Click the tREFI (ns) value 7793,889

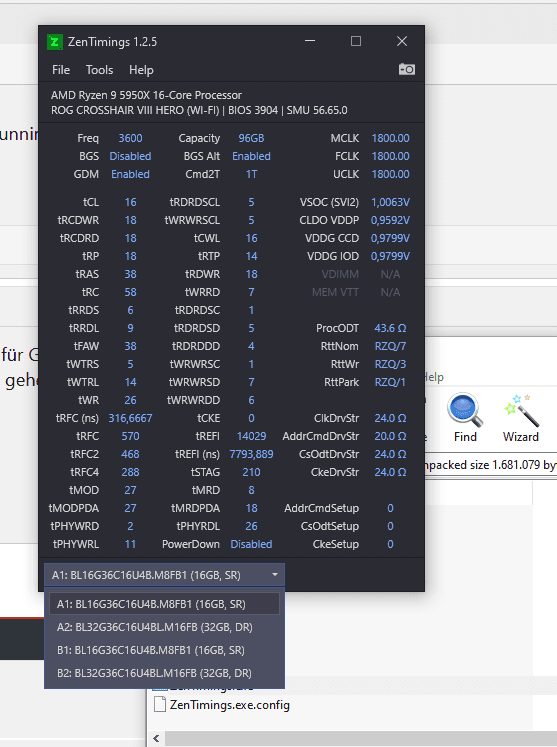click(x=251, y=454)
